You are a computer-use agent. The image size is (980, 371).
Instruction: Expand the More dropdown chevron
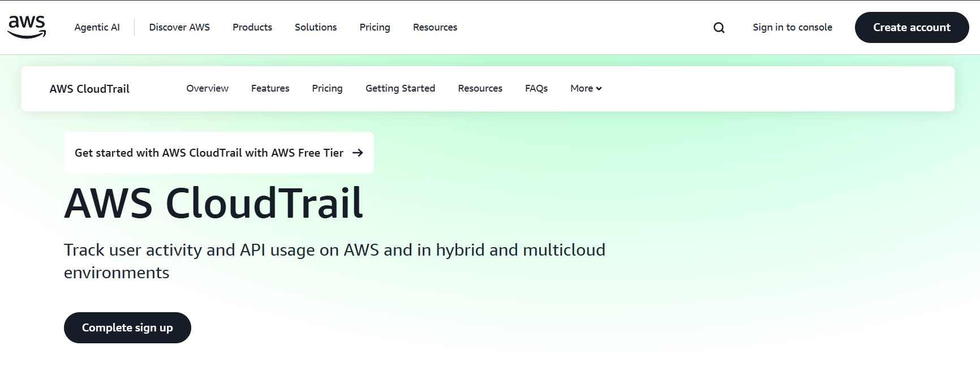[599, 89]
